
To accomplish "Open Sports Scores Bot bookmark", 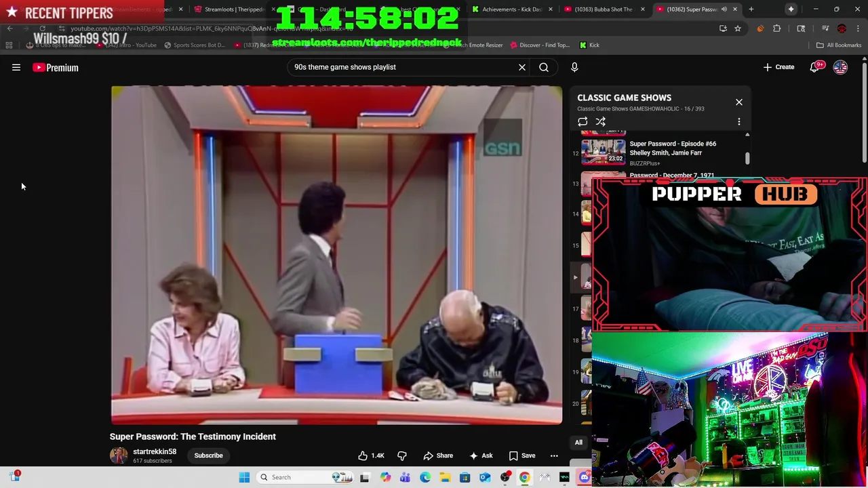I will [x=195, y=45].
